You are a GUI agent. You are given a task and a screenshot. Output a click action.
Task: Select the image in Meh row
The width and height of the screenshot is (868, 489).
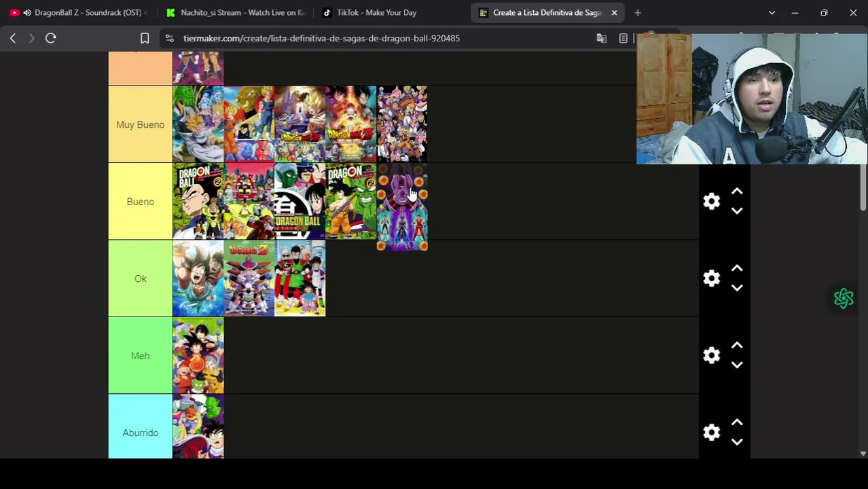pos(198,355)
